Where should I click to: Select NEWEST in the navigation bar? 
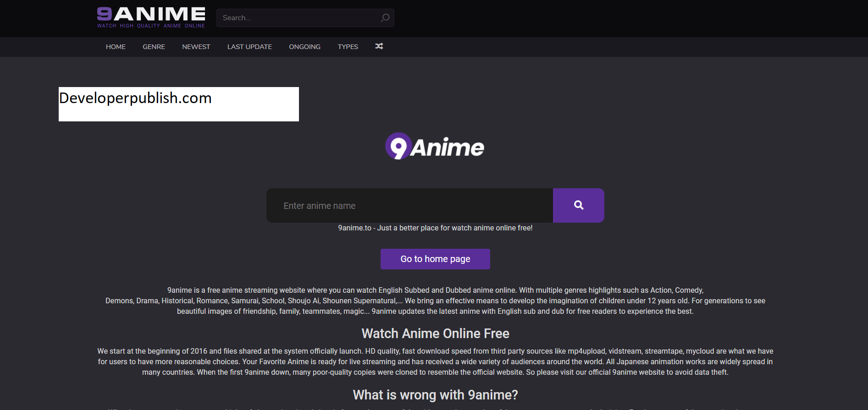click(196, 47)
